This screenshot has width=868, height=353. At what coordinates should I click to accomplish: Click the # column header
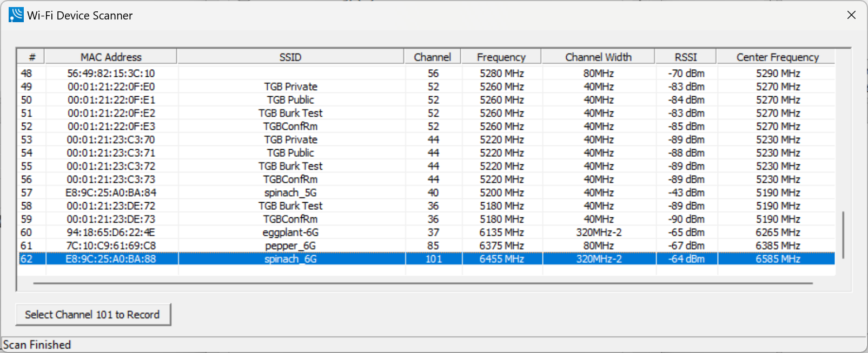32,57
